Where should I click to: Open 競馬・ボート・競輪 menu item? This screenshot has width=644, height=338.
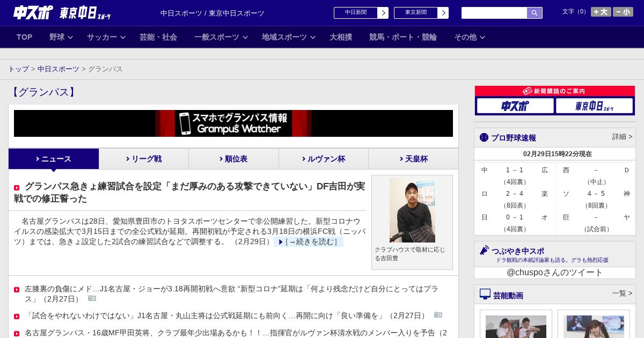tap(403, 37)
